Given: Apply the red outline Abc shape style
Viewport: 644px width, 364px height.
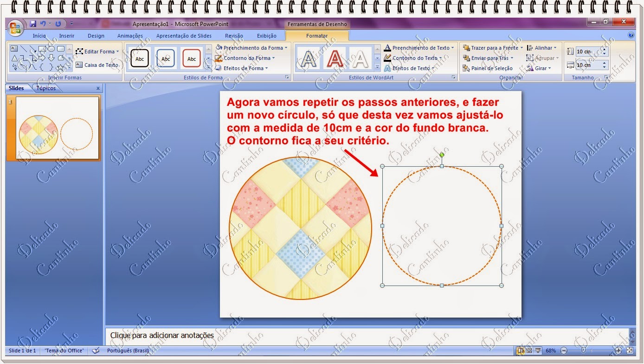Looking at the screenshot, I should point(192,58).
